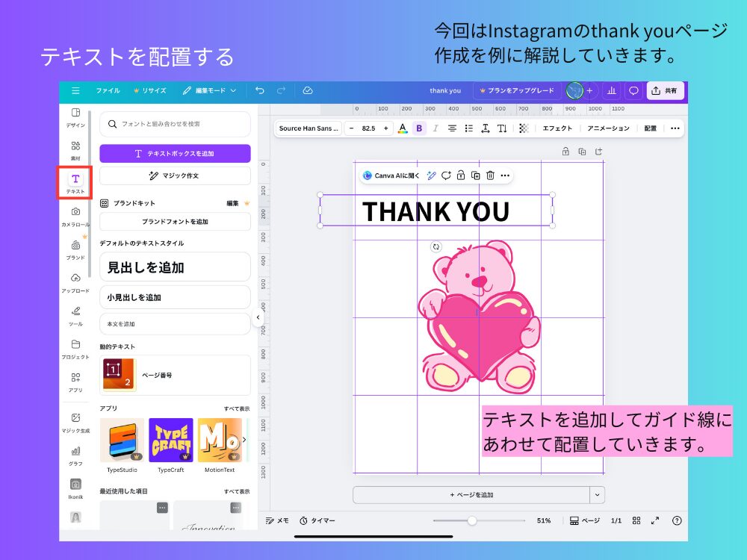Toggle bold formatting on the THANK YOU text
The height and width of the screenshot is (560, 747).
coord(419,128)
